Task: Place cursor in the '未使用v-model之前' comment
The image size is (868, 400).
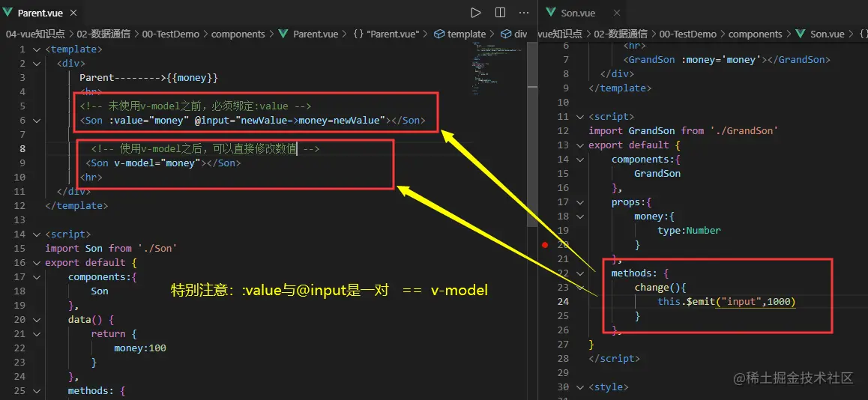Action: click(196, 106)
